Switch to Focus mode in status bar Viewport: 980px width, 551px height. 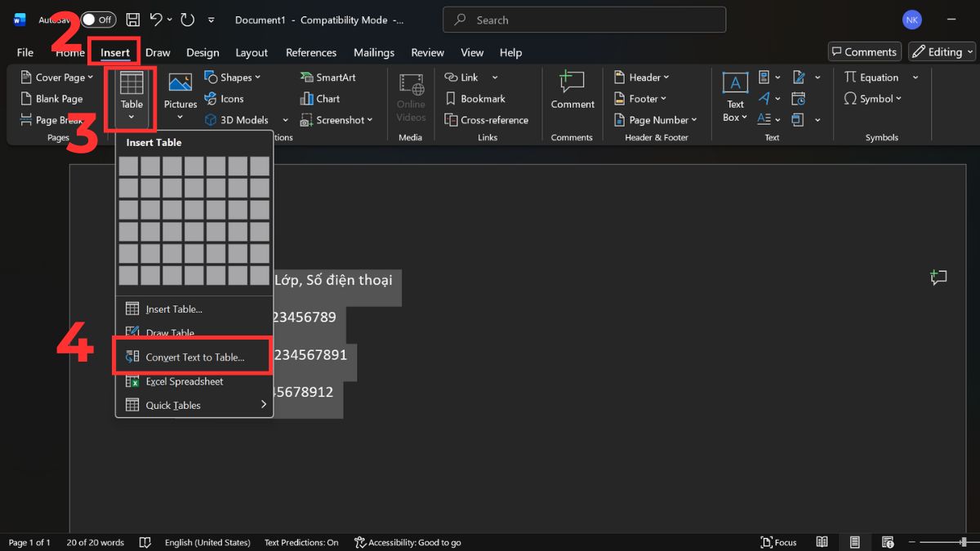pyautogui.click(x=778, y=542)
